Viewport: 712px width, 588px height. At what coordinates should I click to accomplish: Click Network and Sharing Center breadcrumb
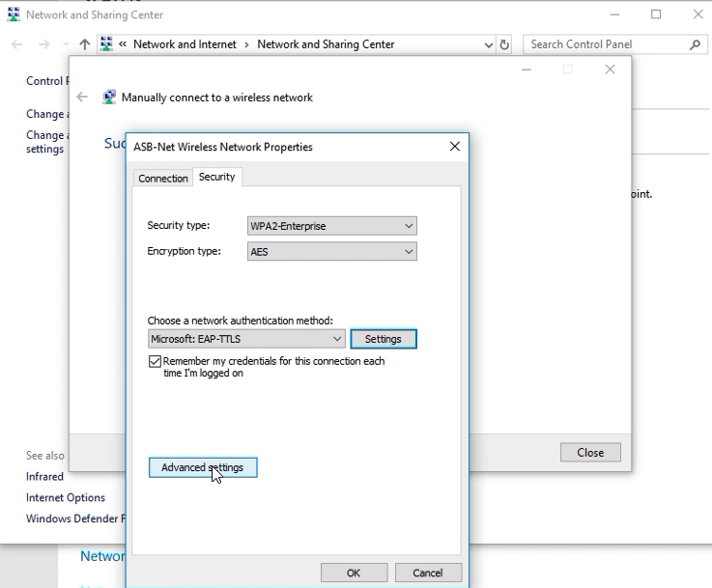(326, 44)
